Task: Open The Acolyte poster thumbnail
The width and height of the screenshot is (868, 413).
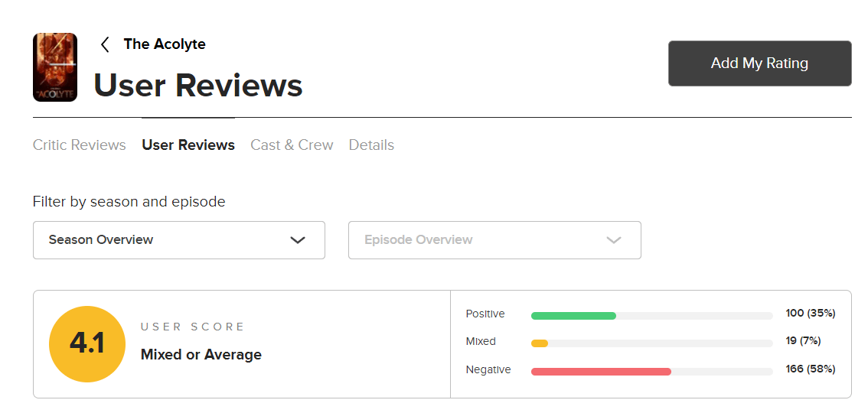Action: click(x=55, y=67)
